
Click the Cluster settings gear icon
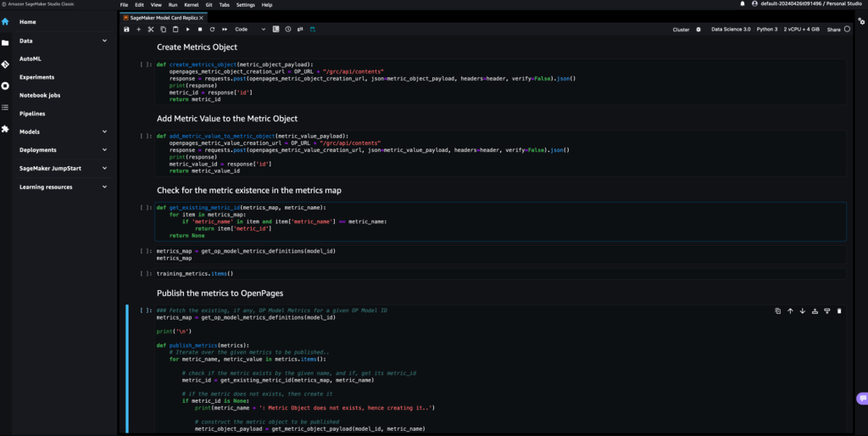698,30
